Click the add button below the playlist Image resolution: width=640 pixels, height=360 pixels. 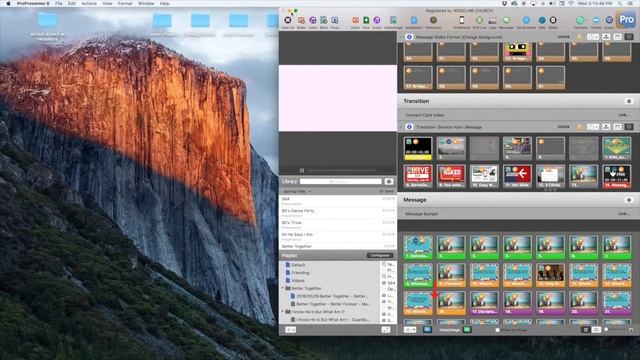coord(291,330)
